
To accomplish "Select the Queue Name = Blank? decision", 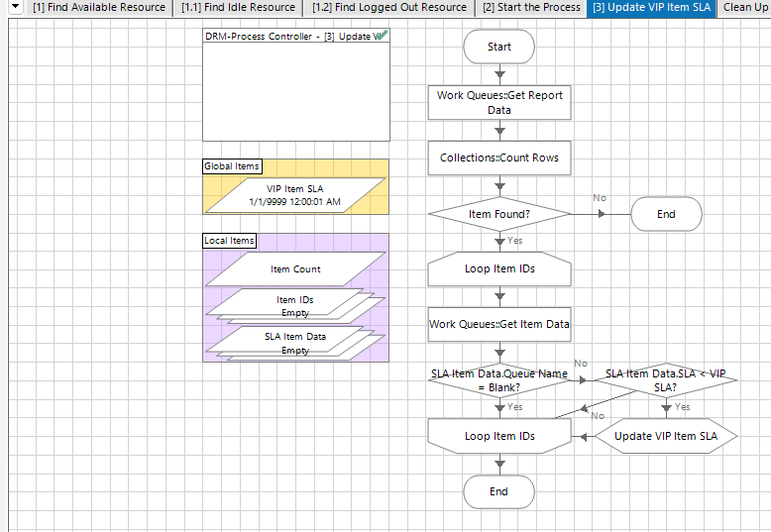I will [x=499, y=380].
